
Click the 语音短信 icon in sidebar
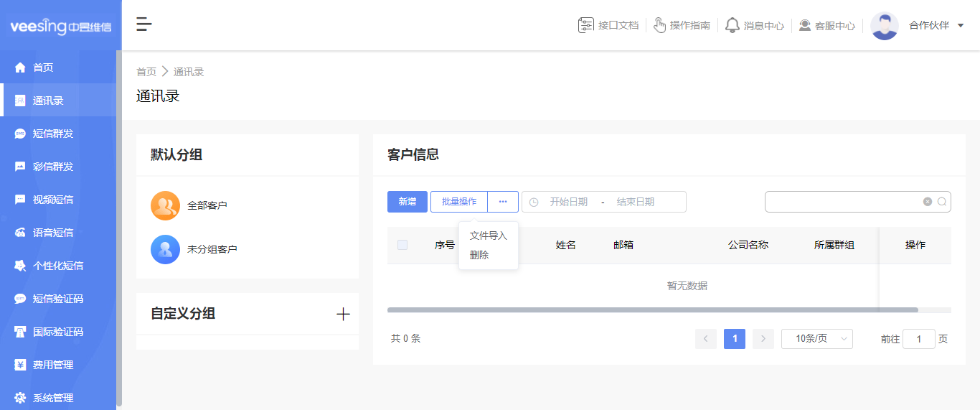[20, 233]
